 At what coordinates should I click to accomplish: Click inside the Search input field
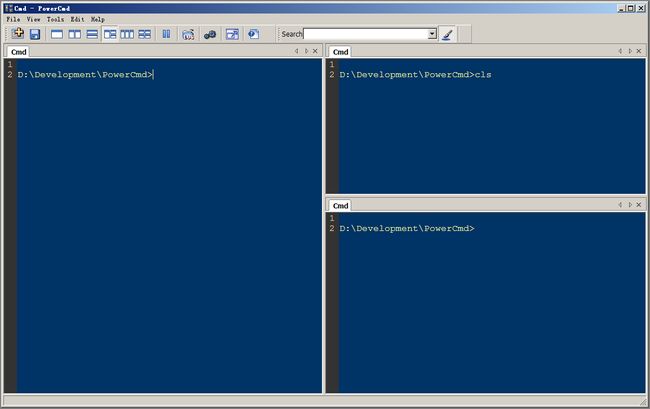pos(366,34)
